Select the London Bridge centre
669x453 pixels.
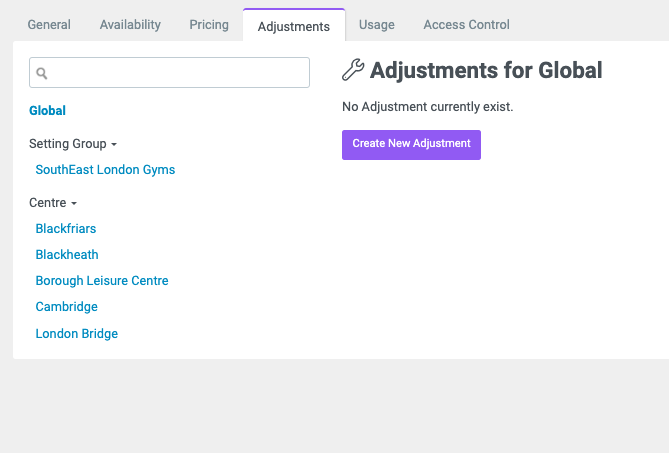(77, 334)
